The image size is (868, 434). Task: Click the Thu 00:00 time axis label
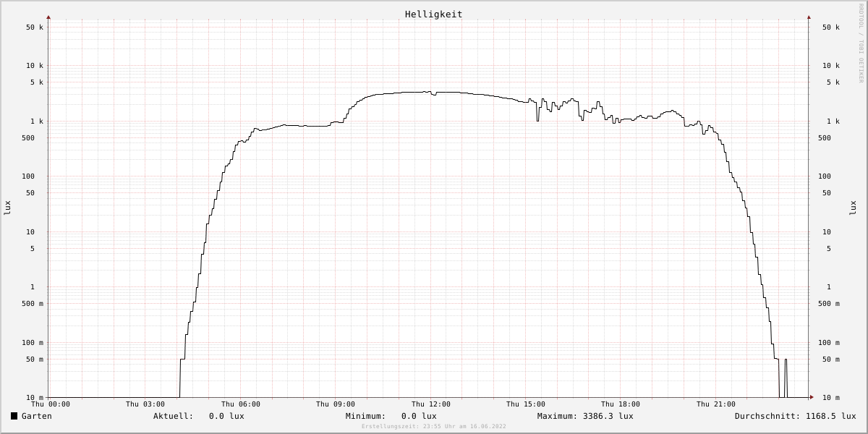coord(51,404)
